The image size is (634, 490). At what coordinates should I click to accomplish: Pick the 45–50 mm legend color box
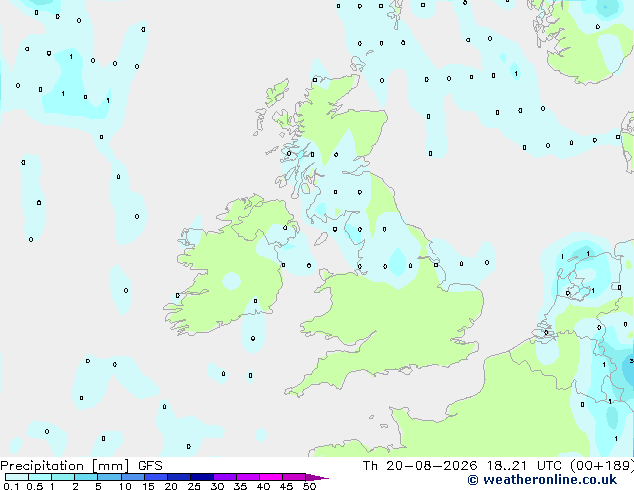coord(294,477)
